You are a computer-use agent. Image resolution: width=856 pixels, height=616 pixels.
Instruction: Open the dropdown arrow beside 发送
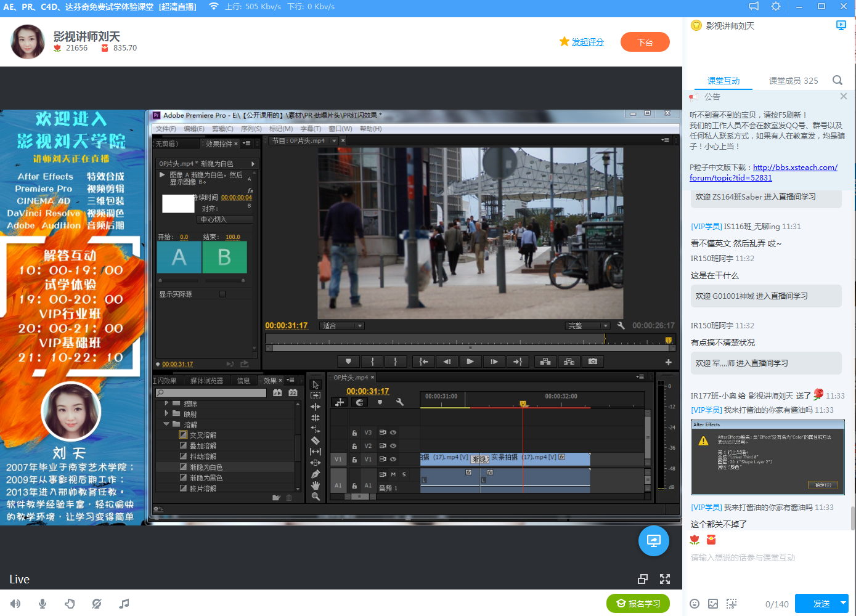[x=843, y=603]
